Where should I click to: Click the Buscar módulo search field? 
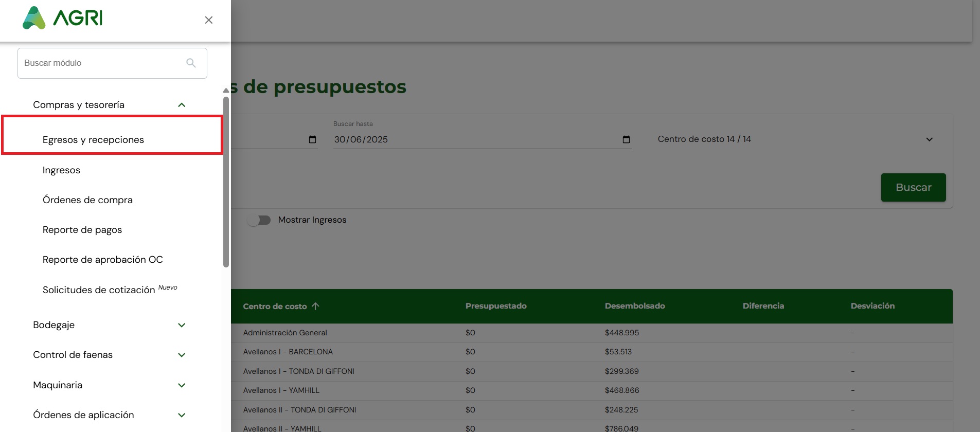112,63
